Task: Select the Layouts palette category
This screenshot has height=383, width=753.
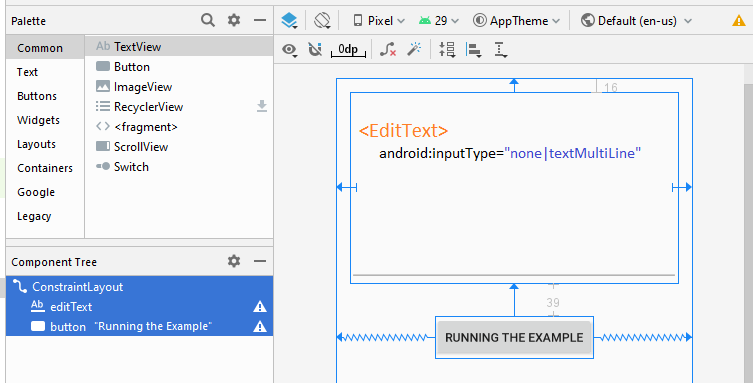Action: click(x=36, y=144)
